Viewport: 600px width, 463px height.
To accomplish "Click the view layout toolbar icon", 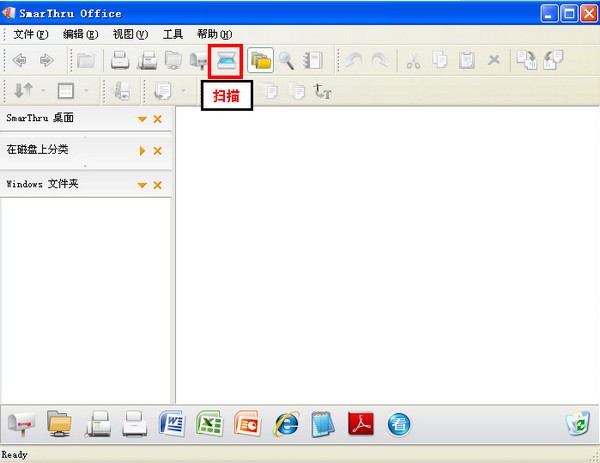I will [65, 91].
